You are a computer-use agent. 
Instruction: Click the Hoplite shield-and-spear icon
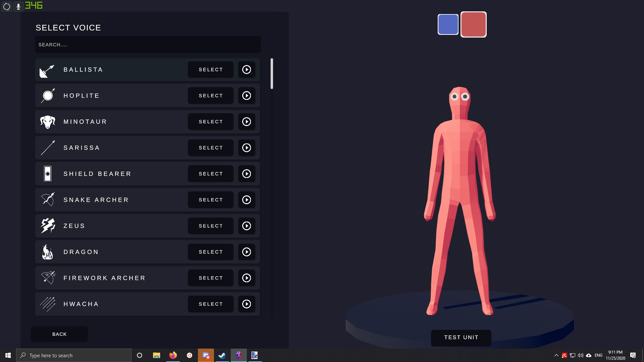48,96
